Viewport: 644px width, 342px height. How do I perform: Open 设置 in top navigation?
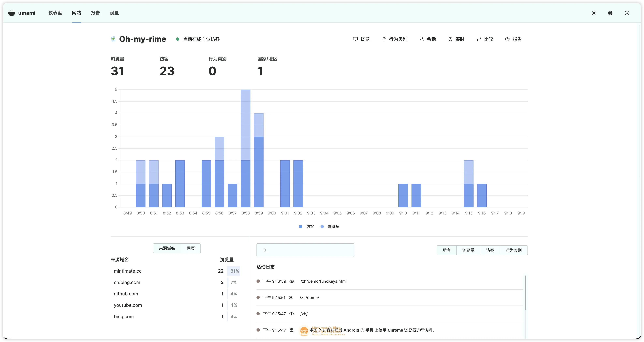click(x=114, y=13)
